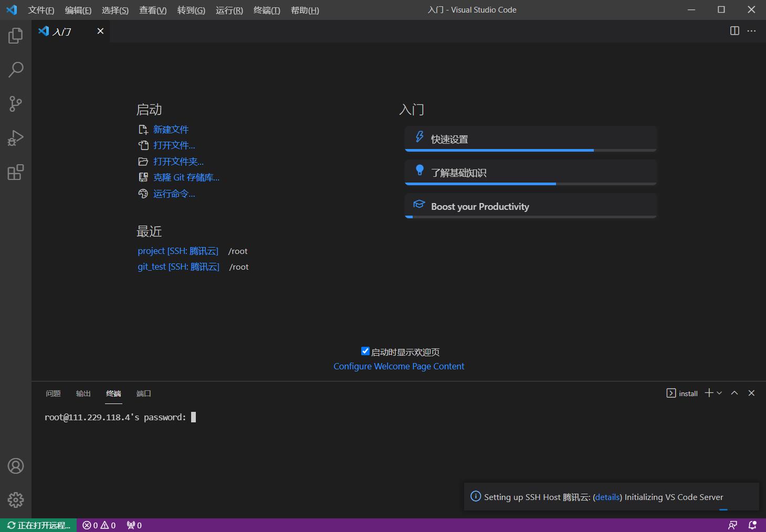The height and width of the screenshot is (532, 766).
Task: Close the 入门 editor tab
Action: point(100,31)
